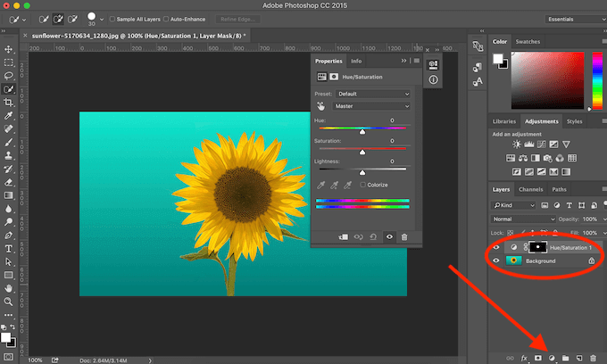Select the Crop tool

(x=9, y=103)
